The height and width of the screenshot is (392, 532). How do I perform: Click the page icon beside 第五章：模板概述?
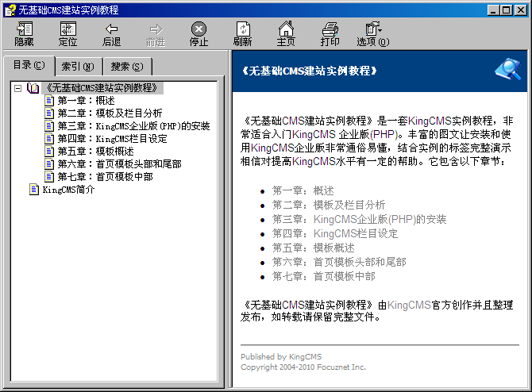pos(49,152)
